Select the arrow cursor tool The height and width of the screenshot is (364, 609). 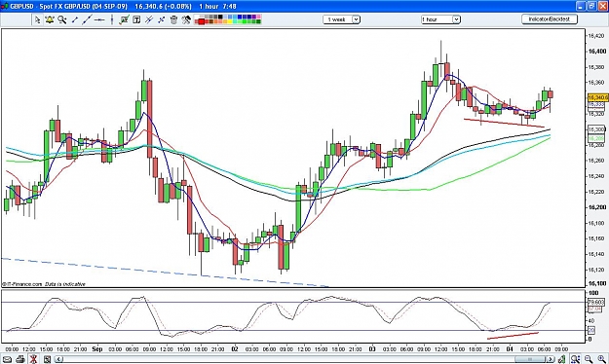point(37,19)
